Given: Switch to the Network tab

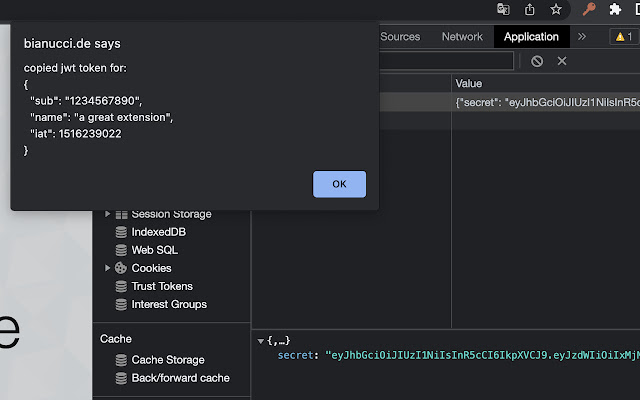Looking at the screenshot, I should [462, 37].
